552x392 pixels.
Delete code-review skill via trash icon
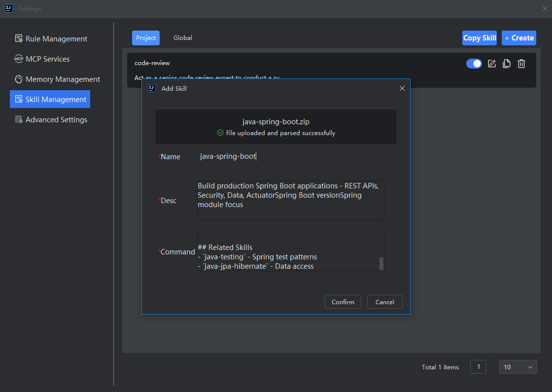click(x=521, y=64)
